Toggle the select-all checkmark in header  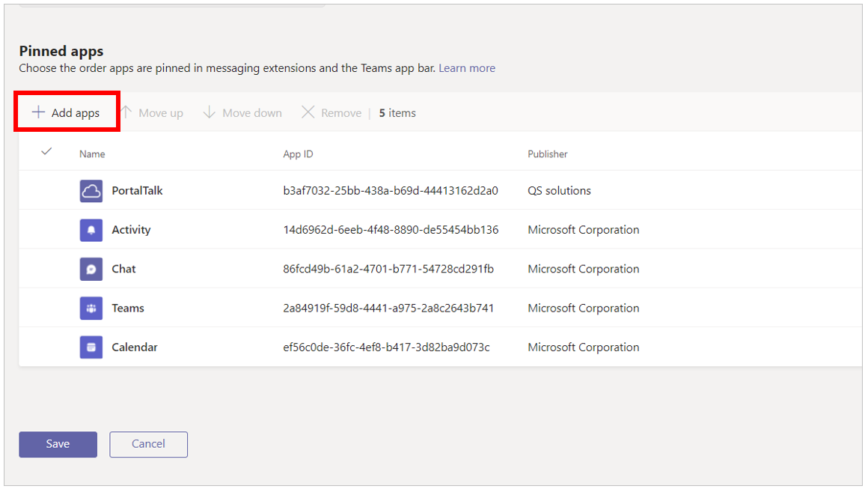point(46,151)
